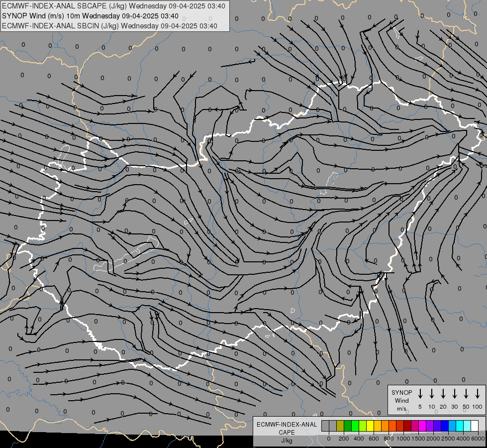Choose the dark maroon swatch ending at 1000
This screenshot has width=487, height=448.
point(407,426)
